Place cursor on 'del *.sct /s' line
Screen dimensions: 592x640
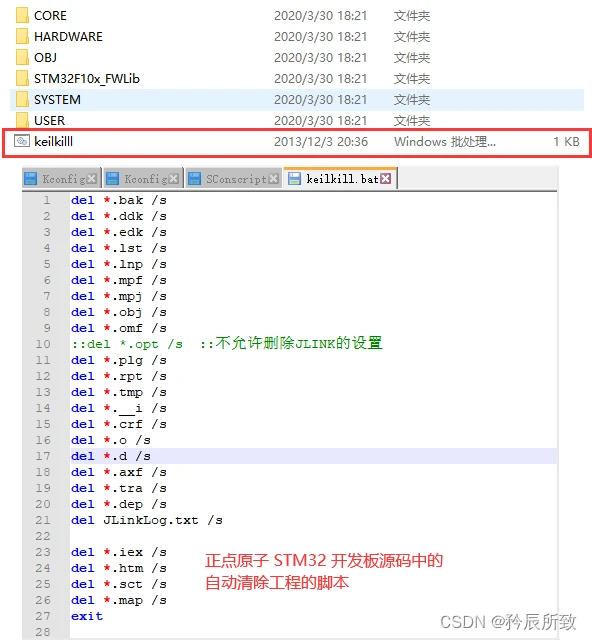(119, 584)
